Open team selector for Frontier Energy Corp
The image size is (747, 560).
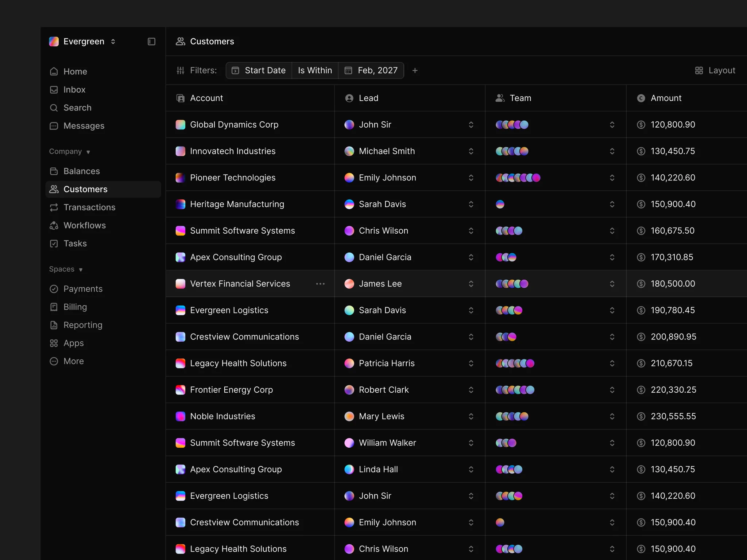[612, 390]
